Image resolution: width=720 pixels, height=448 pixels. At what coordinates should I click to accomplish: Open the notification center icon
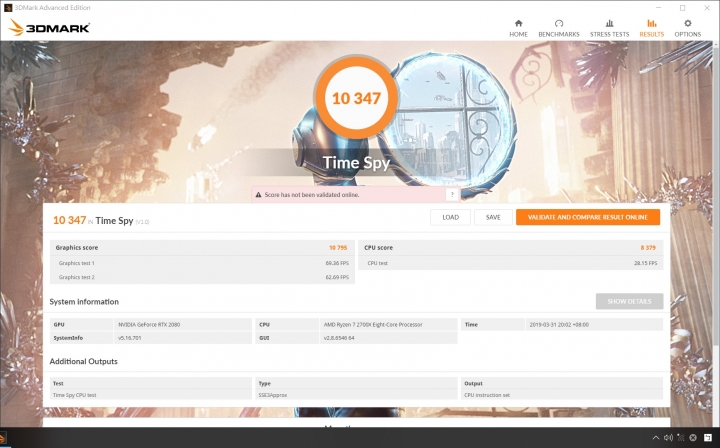(x=709, y=438)
